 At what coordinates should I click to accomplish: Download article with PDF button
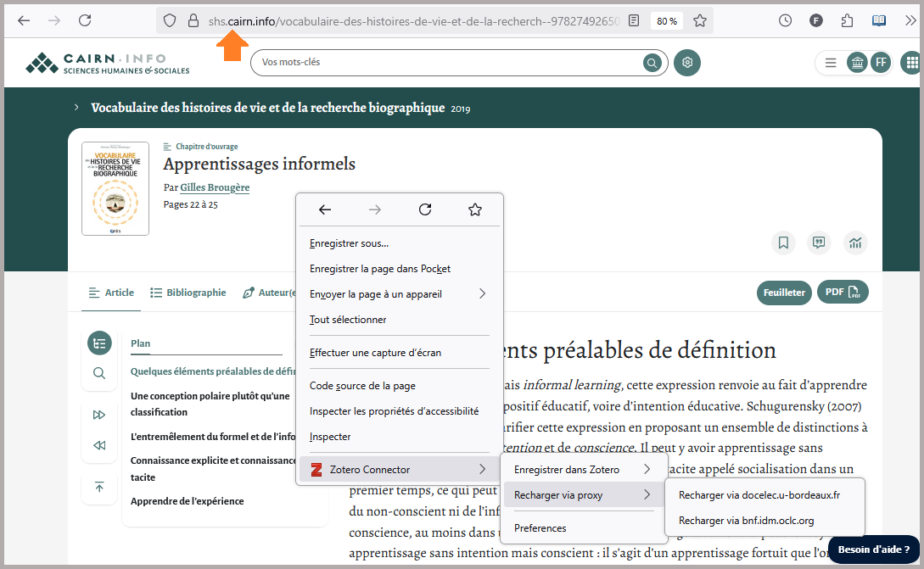click(x=843, y=293)
